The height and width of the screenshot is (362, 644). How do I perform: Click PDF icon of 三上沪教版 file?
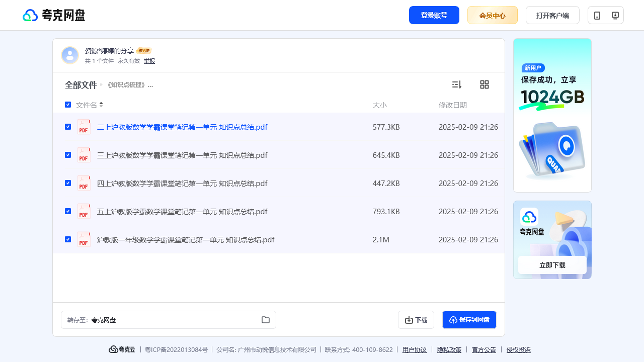pos(84,155)
